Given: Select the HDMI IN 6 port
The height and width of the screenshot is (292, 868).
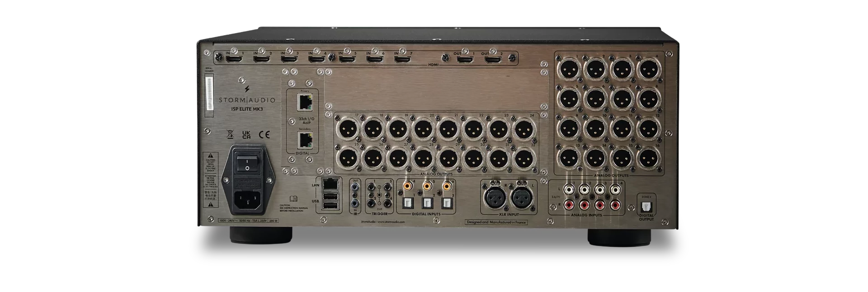Looking at the screenshot, I should 374,59.
